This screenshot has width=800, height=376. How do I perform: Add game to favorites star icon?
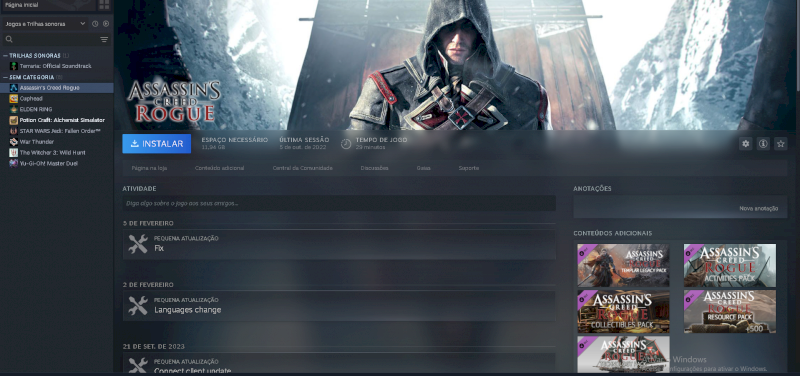coord(781,144)
